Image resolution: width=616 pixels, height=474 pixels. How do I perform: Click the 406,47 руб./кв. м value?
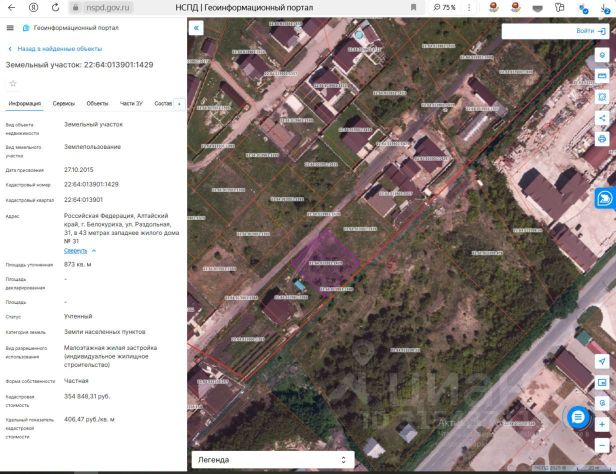(89, 419)
